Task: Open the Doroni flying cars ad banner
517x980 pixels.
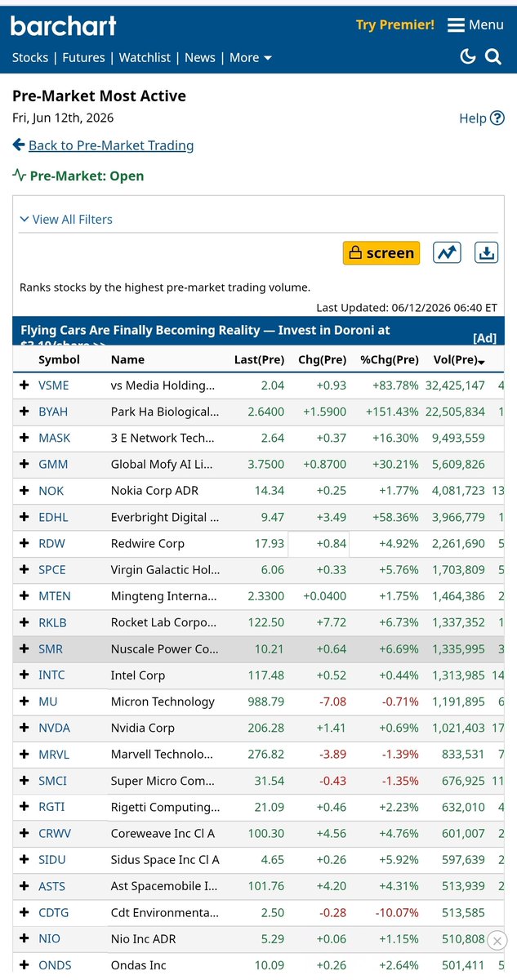Action: pos(258,331)
